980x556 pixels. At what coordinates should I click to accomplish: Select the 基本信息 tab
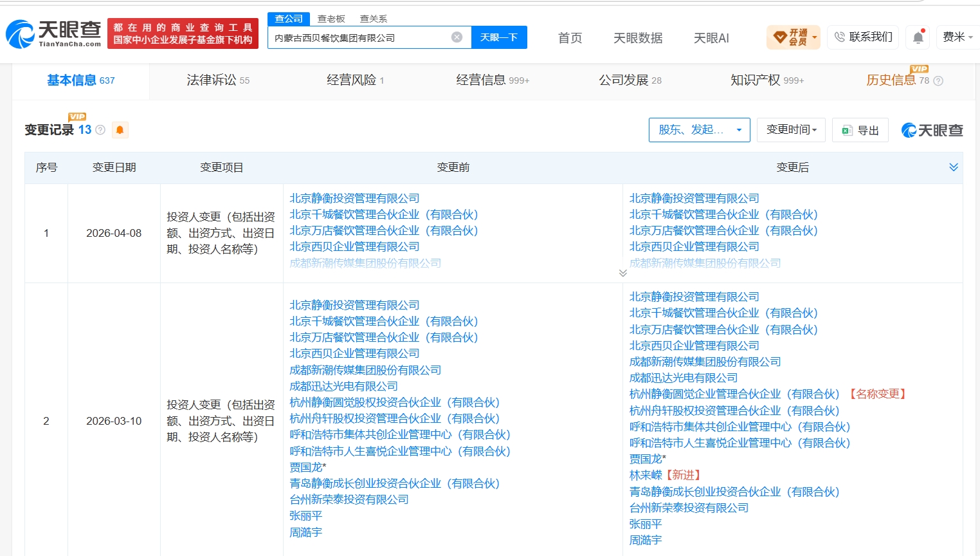tap(81, 80)
